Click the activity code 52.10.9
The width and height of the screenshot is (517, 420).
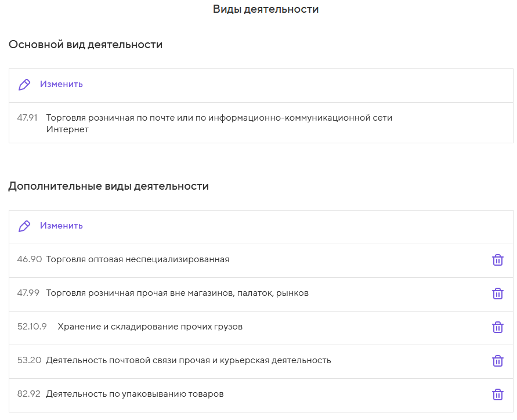tap(32, 327)
